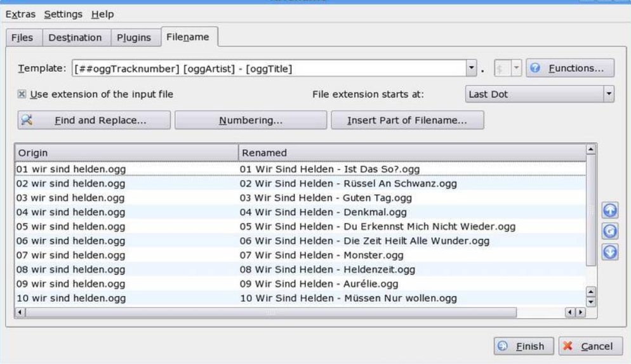
Task: Click the Template label
Action: point(42,68)
